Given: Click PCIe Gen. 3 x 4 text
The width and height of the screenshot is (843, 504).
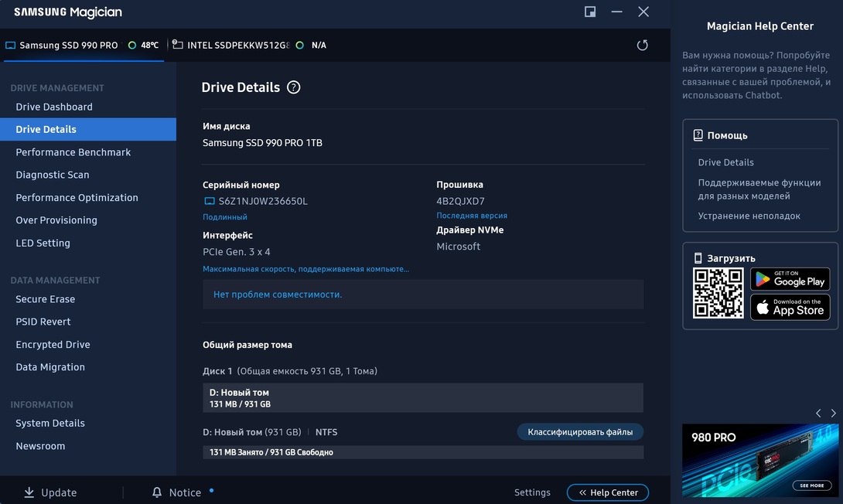Looking at the screenshot, I should click(x=237, y=251).
